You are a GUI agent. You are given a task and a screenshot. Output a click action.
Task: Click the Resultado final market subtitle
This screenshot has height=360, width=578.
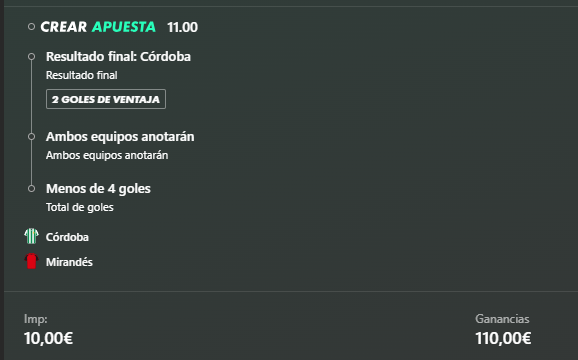[82, 75]
